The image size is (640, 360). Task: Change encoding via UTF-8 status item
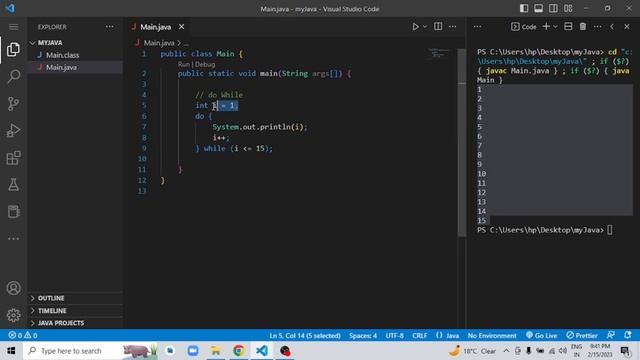click(394, 336)
